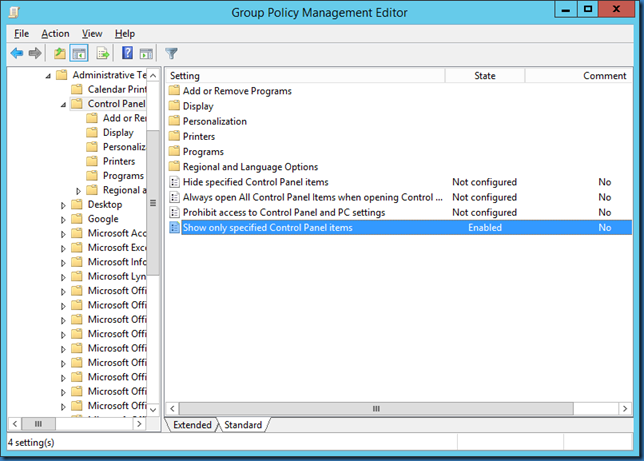This screenshot has height=461, width=644.
Task: Select the Standard tab at the bottom
Action: [x=243, y=425]
